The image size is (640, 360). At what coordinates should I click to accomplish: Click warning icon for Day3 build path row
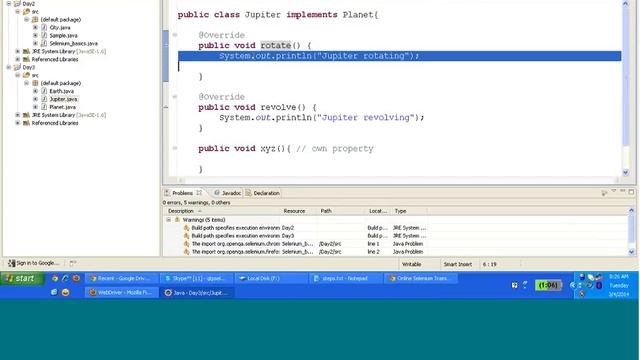[187, 236]
